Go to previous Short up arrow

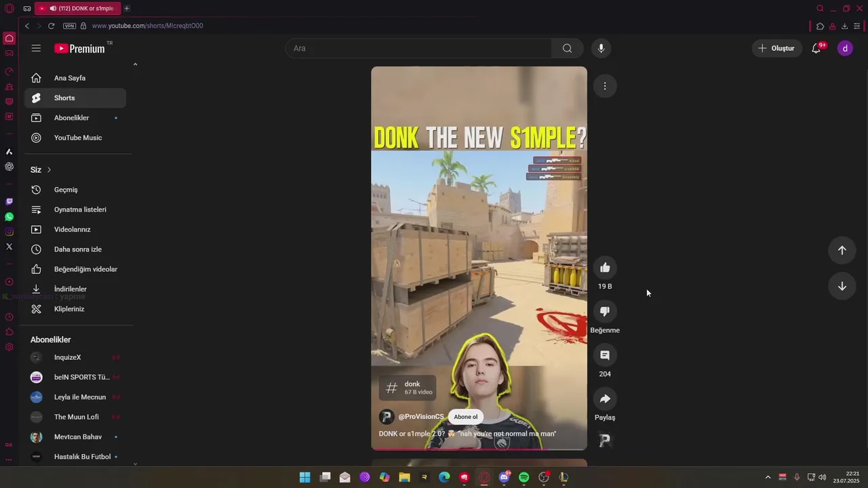pyautogui.click(x=842, y=250)
